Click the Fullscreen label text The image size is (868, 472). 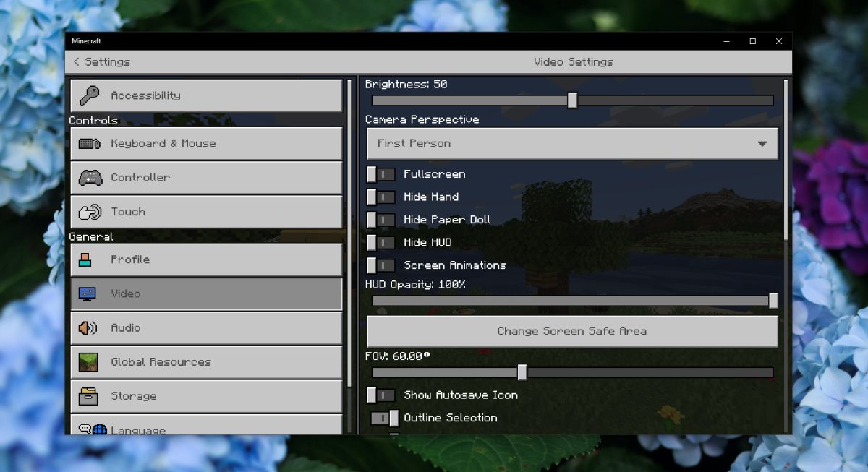click(434, 174)
